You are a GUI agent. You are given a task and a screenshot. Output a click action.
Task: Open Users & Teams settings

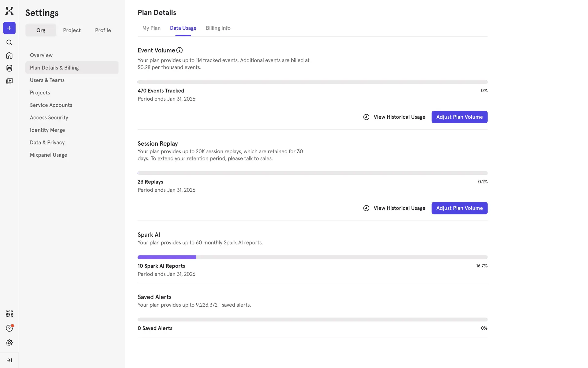point(47,80)
